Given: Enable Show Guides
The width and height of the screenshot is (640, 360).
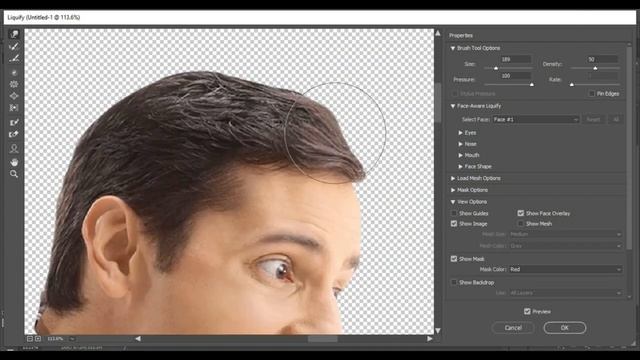Looking at the screenshot, I should pos(454,213).
